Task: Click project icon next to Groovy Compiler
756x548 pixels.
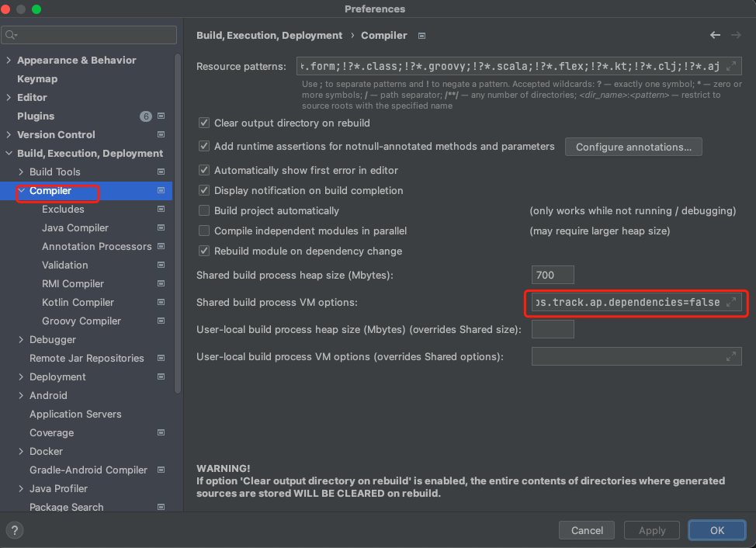Action: pyautogui.click(x=161, y=321)
